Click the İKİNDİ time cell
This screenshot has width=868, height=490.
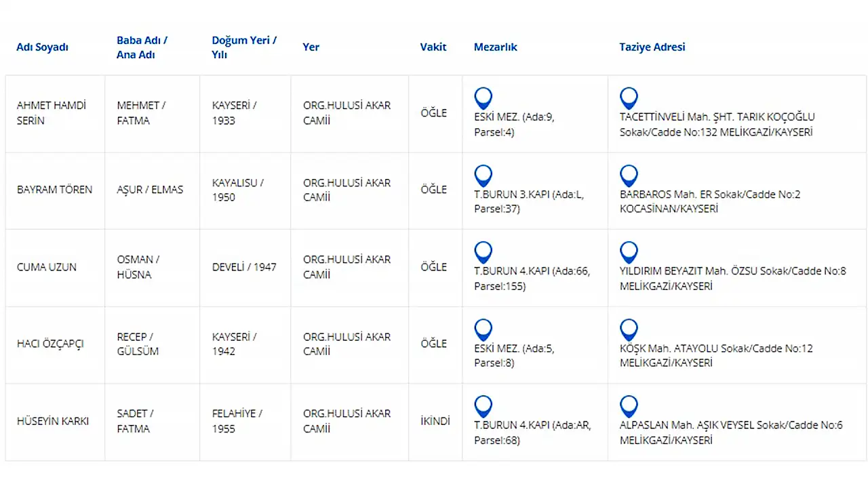(x=435, y=422)
